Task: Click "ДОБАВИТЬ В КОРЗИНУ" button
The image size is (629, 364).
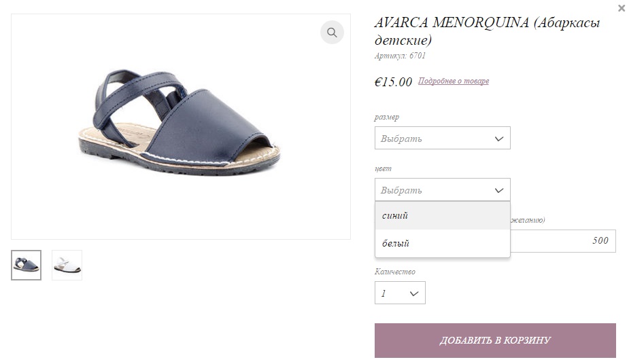Action: 495,340
